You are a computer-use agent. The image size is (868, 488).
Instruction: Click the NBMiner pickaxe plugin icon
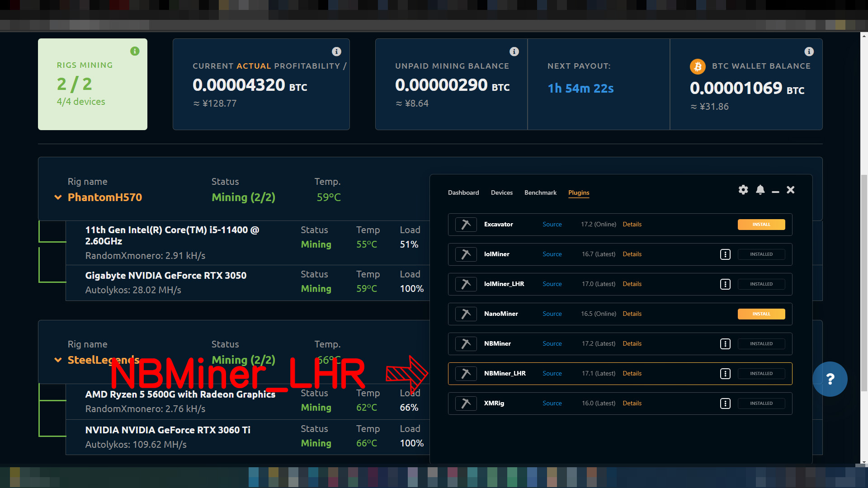coord(466,344)
